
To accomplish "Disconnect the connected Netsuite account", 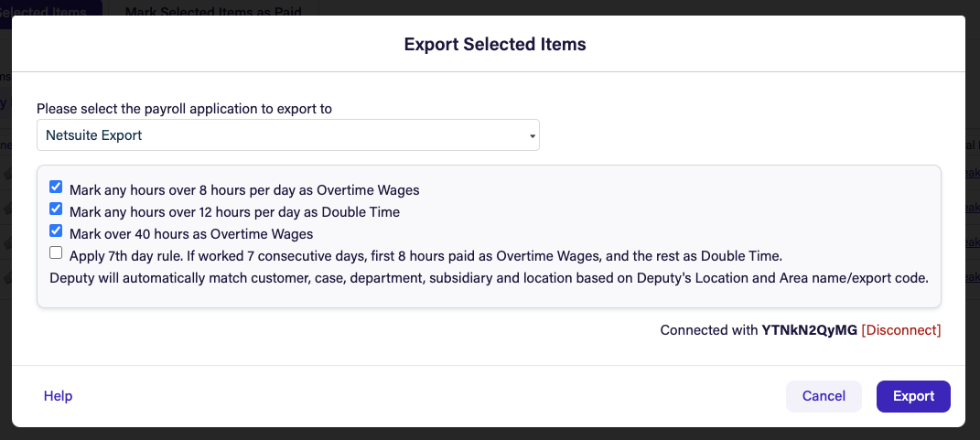I will 900,330.
